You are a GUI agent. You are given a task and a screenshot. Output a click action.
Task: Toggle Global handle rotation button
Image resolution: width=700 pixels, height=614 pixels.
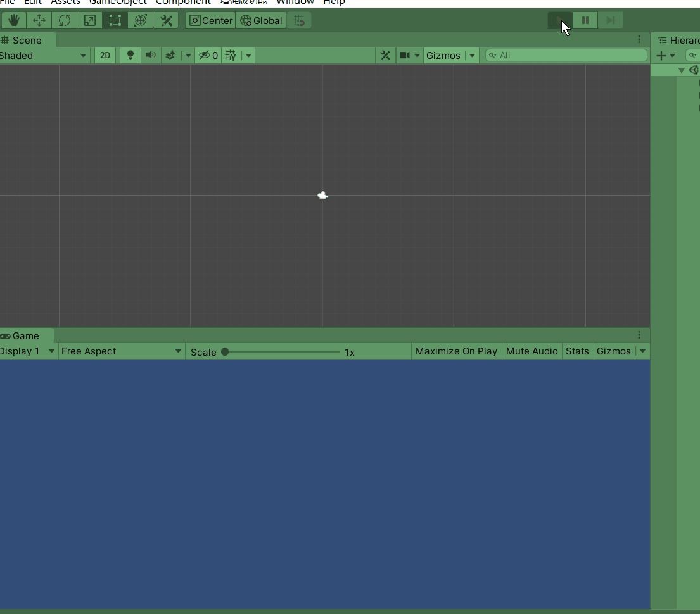[x=261, y=20]
